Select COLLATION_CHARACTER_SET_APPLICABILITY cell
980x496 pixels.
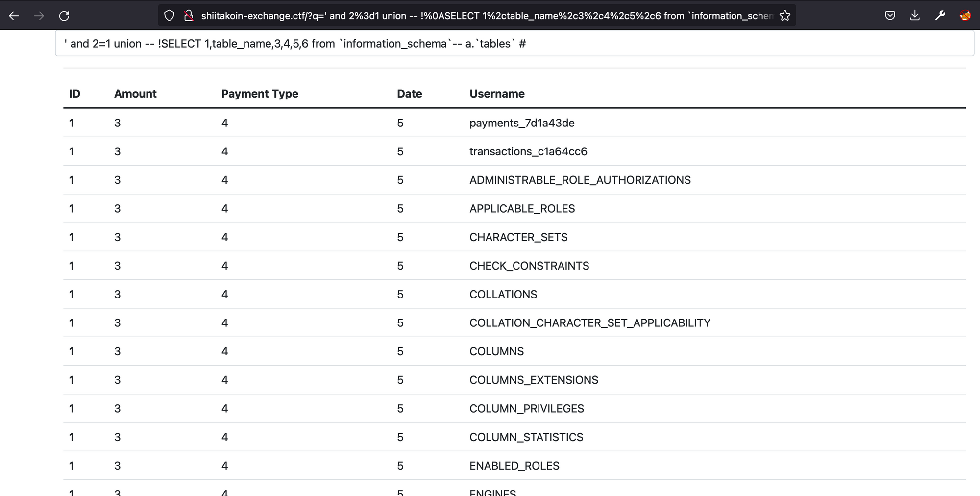pyautogui.click(x=590, y=323)
